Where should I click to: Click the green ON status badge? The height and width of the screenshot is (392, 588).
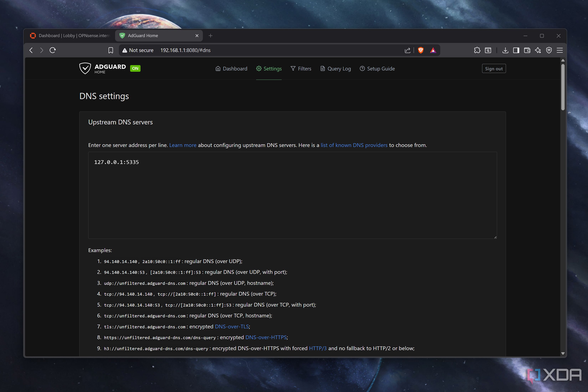(135, 68)
